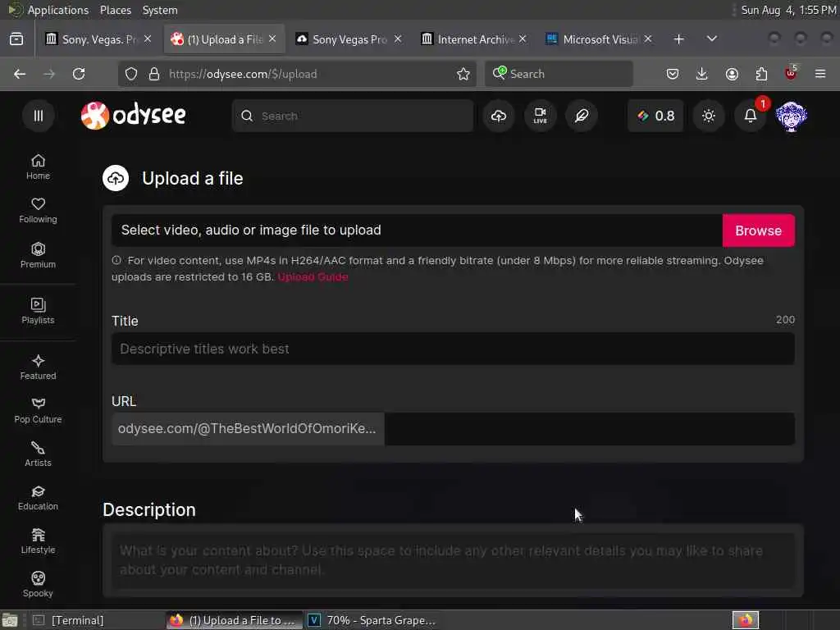Open Lifestyle category
Image resolution: width=840 pixels, height=630 pixels.
[x=38, y=541]
